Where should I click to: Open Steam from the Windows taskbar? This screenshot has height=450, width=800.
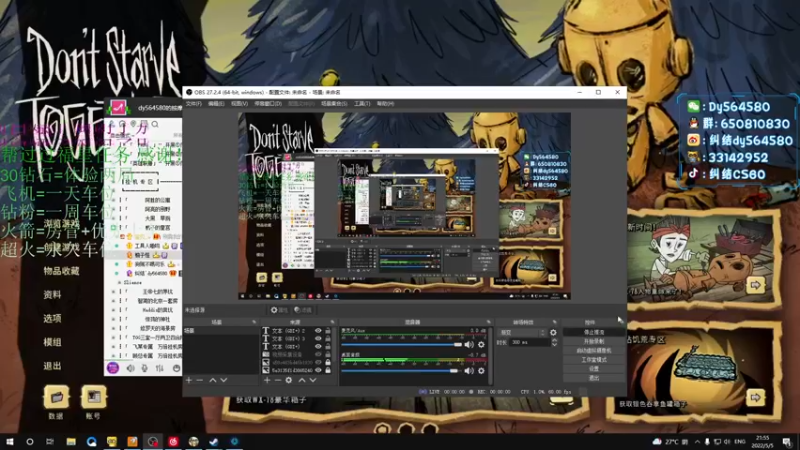(214, 441)
